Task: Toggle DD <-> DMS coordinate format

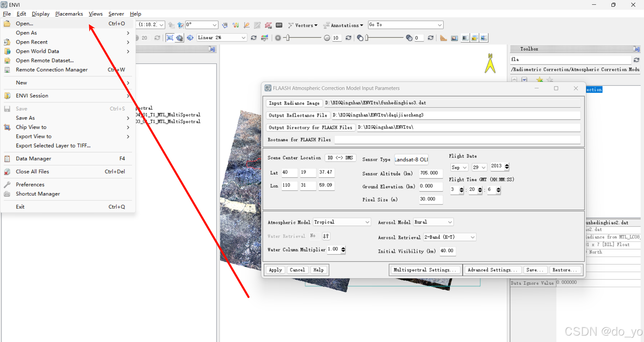Action: (x=340, y=158)
